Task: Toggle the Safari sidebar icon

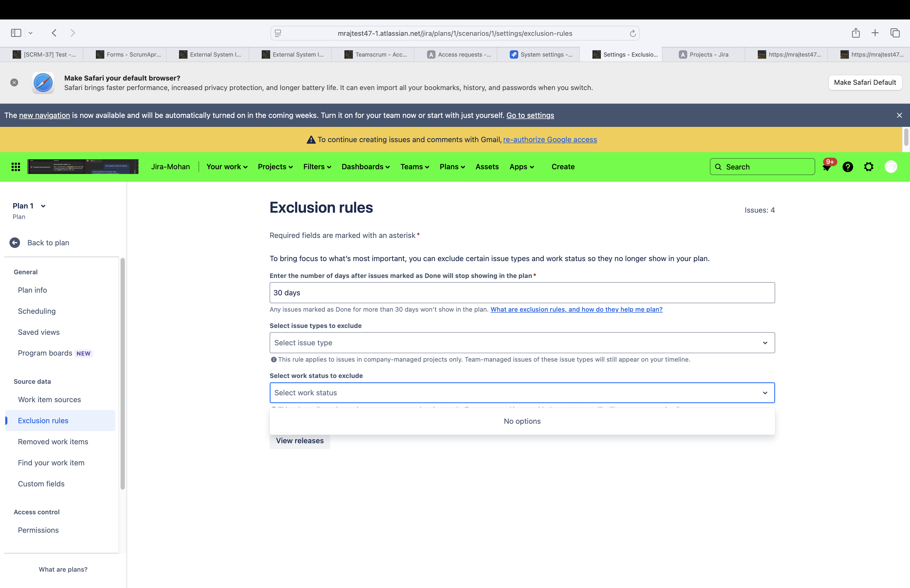Action: 16,33
